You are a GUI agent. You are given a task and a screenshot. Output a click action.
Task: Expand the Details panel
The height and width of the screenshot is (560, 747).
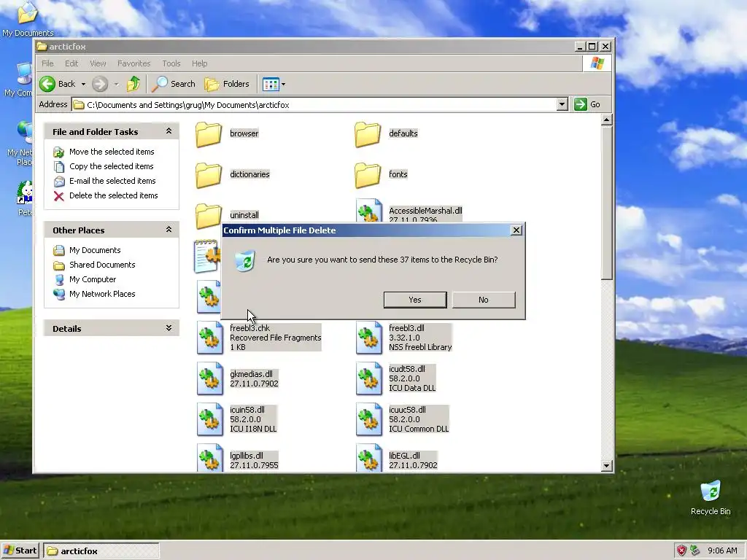pyautogui.click(x=169, y=328)
